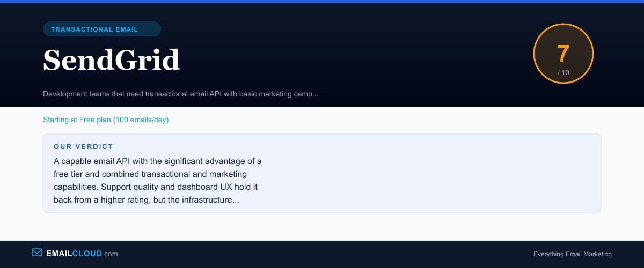Click the orange score number 7
Viewport: 644px width, 268px height.
pyautogui.click(x=563, y=54)
